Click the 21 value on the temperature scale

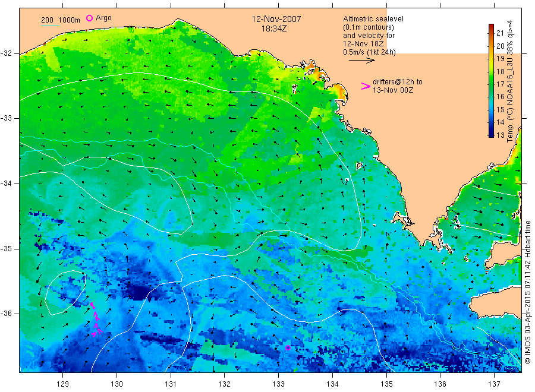(500, 33)
